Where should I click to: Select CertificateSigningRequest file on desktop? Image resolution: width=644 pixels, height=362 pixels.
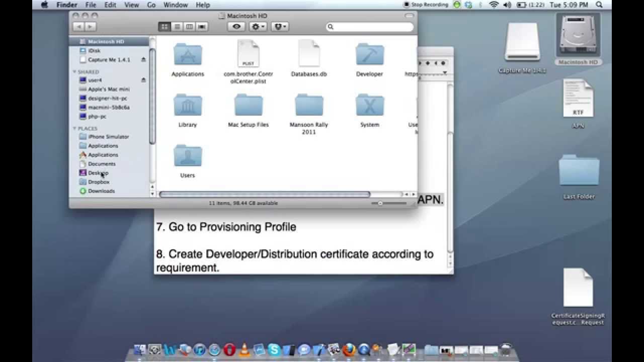(578, 297)
